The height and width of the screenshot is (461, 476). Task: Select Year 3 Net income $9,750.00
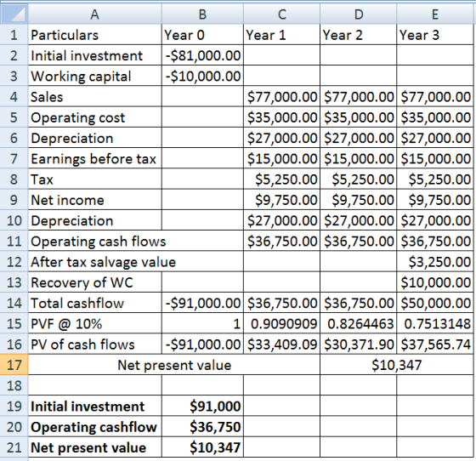coord(435,200)
